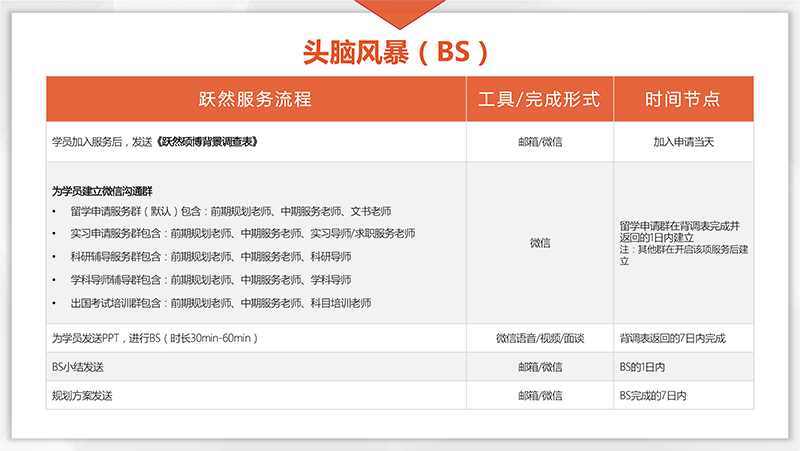Click the standalone 微信 tool cell
Image resolution: width=800 pixels, height=451 pixels.
(539, 243)
